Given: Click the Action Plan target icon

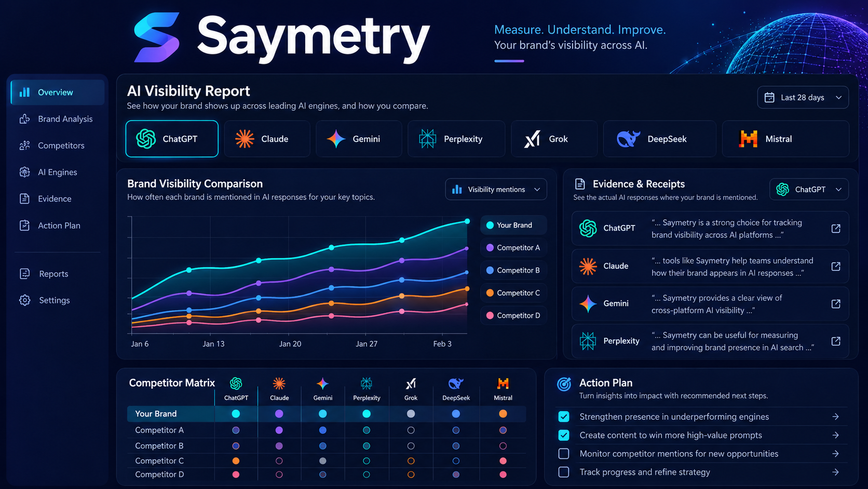Looking at the screenshot, I should click(564, 384).
